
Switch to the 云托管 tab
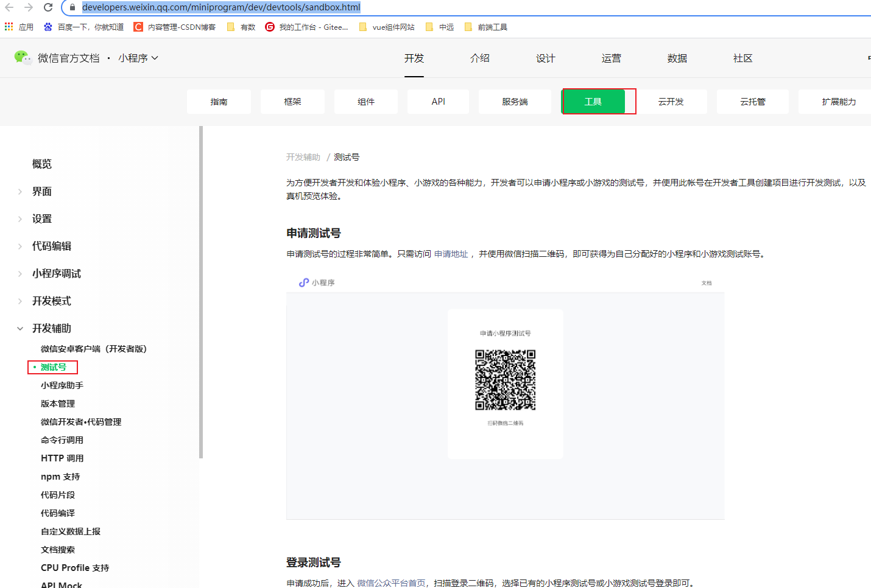[x=753, y=102]
